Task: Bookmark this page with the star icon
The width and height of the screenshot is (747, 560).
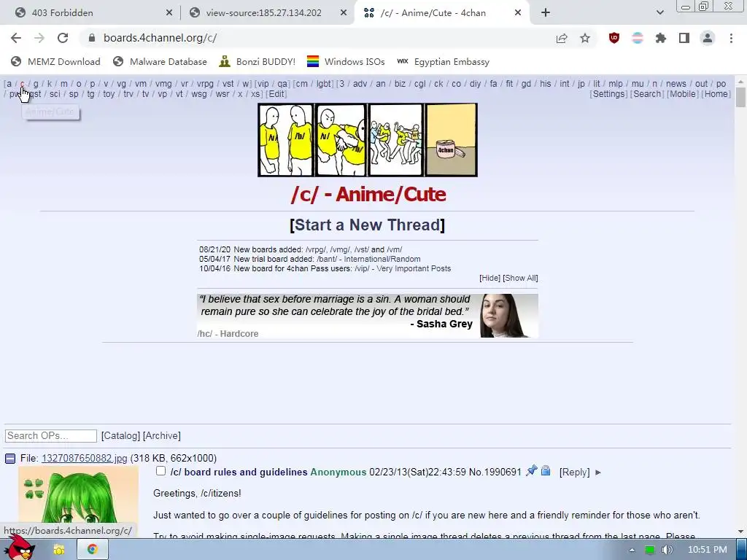Action: pos(585,38)
